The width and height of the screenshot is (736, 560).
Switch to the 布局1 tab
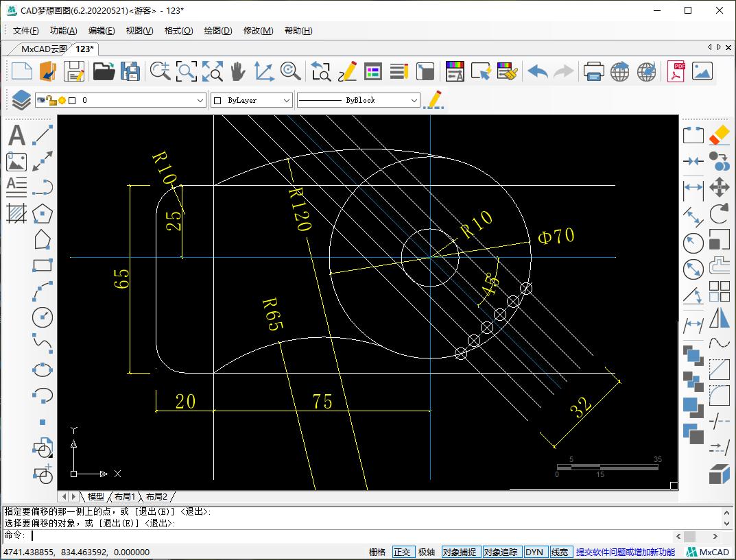click(x=125, y=496)
